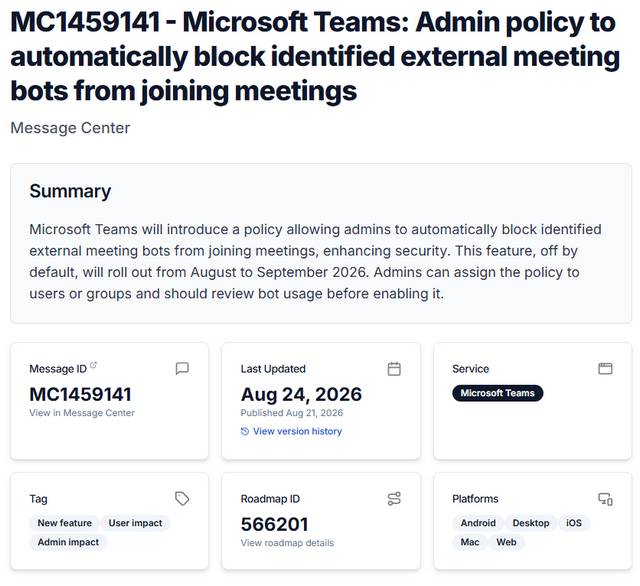
Task: Open View in Message Center link
Action: tap(82, 413)
